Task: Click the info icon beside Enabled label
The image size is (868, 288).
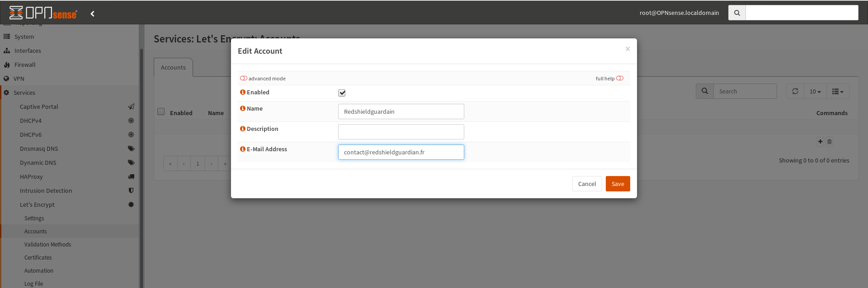Action: click(x=243, y=92)
